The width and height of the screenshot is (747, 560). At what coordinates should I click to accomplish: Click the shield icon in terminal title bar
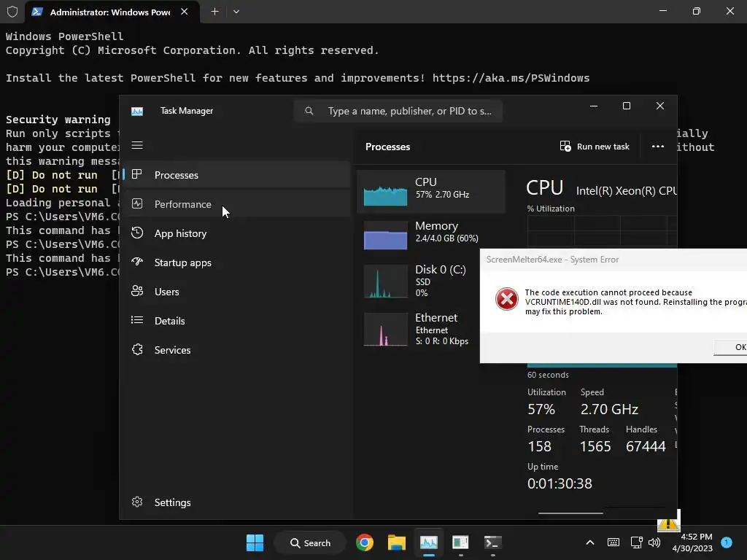[x=12, y=12]
